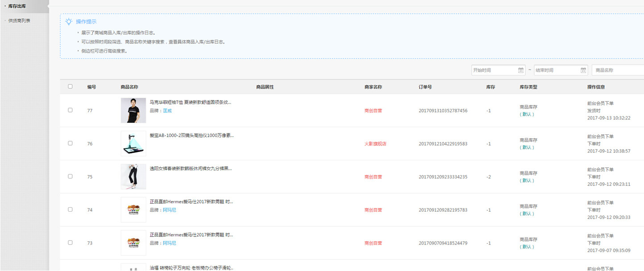
Task: Select order number 2017091209282195783
Action: coord(443,210)
